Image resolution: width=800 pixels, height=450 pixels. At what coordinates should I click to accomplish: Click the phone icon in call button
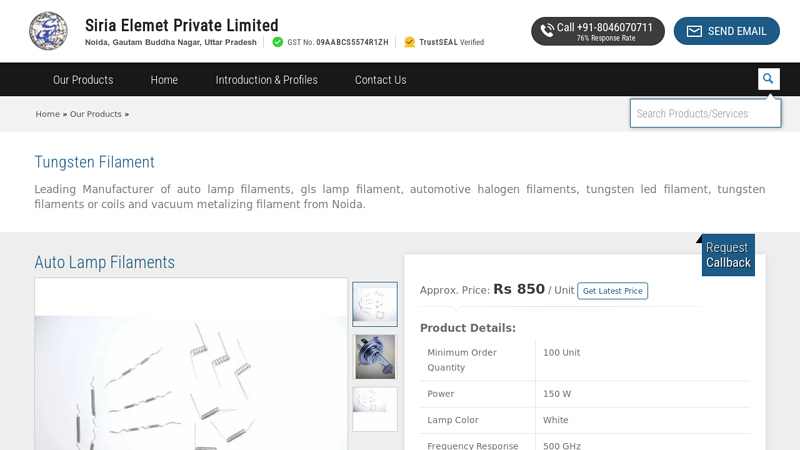pyautogui.click(x=547, y=31)
